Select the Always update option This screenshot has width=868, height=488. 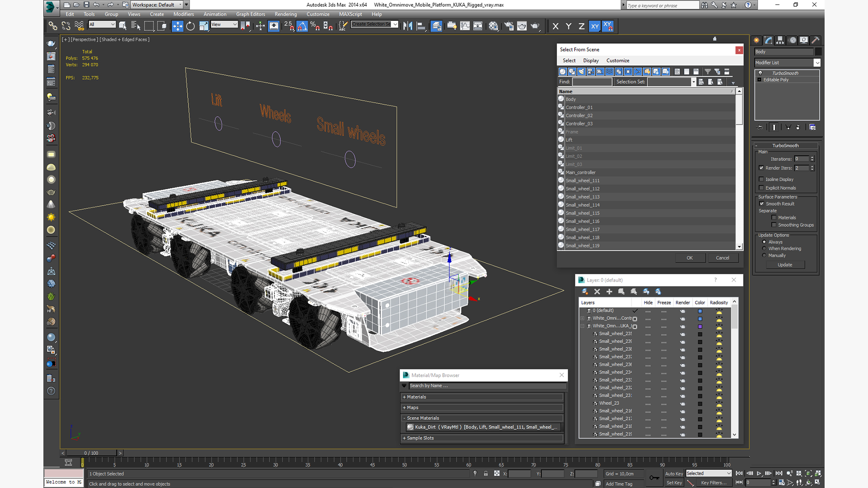[x=764, y=242]
